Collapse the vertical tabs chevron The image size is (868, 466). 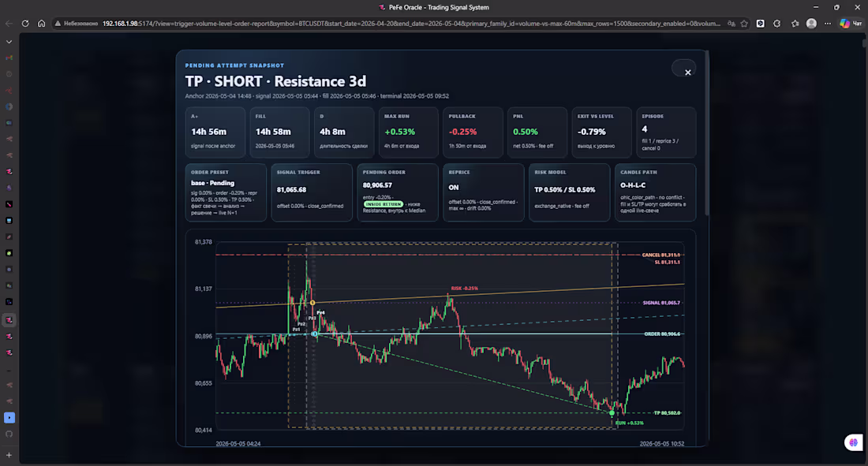9,42
